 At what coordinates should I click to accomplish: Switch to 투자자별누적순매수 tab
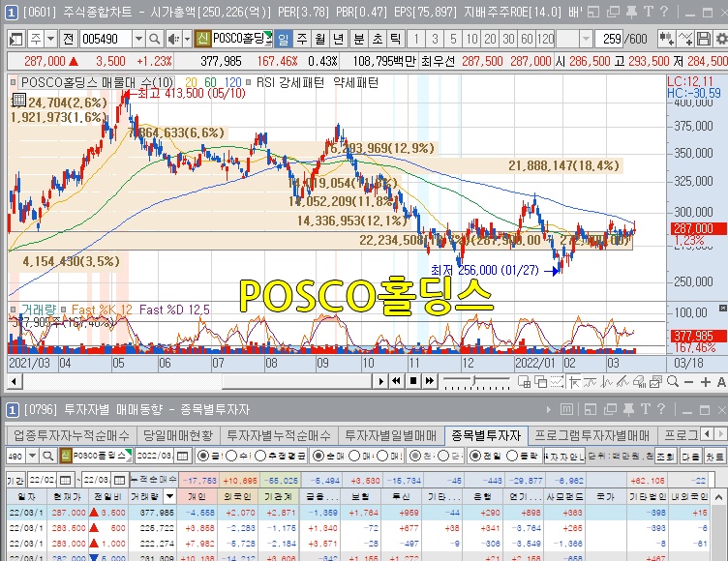(x=279, y=435)
